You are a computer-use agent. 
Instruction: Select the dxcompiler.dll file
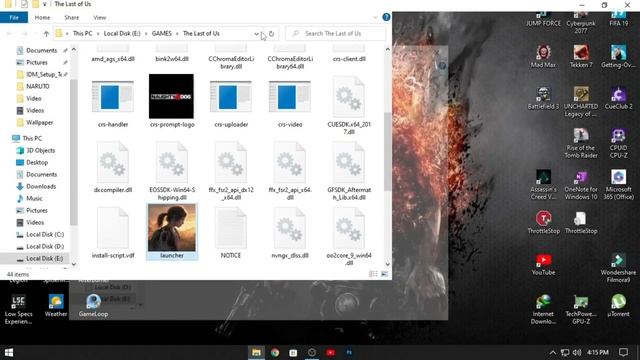point(113,167)
